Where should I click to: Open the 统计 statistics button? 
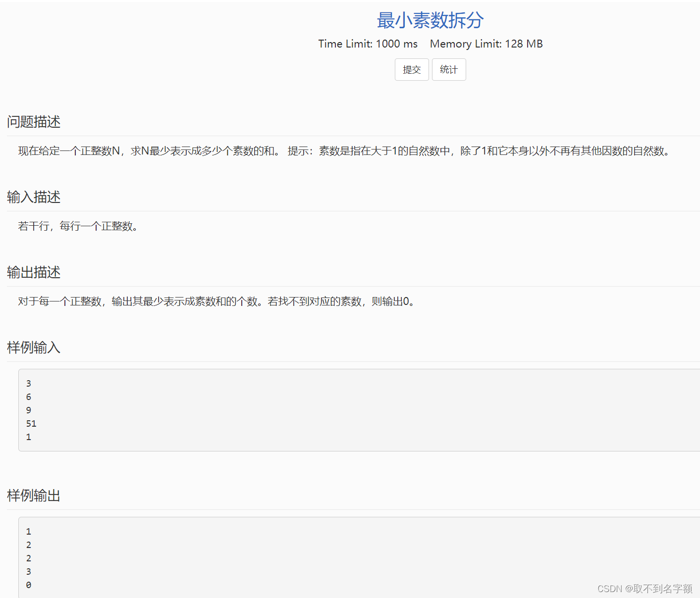click(x=448, y=69)
